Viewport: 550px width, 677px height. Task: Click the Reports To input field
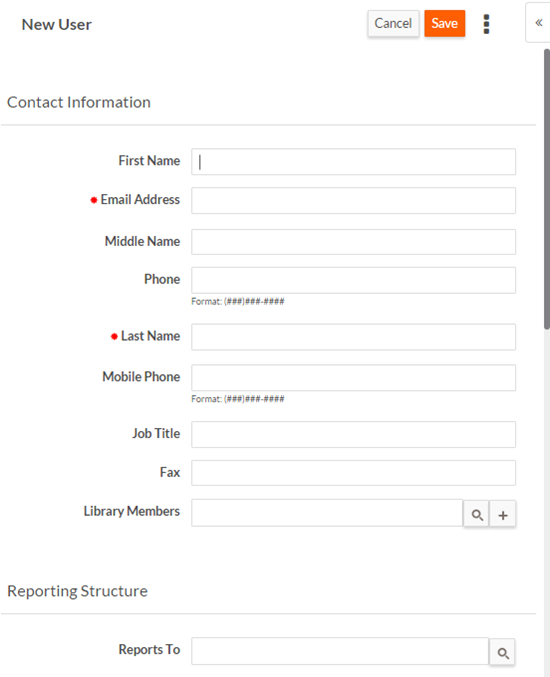pyautogui.click(x=340, y=651)
